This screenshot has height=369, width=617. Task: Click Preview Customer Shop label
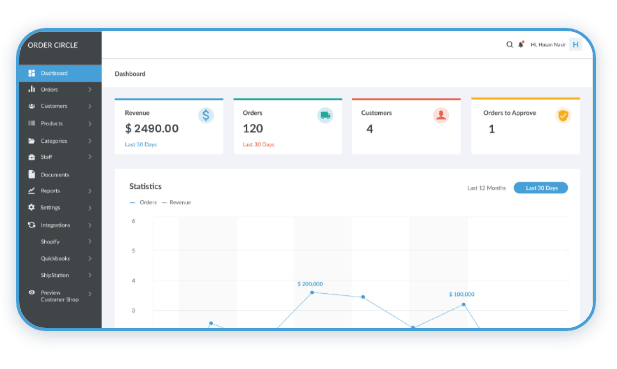pyautogui.click(x=59, y=296)
